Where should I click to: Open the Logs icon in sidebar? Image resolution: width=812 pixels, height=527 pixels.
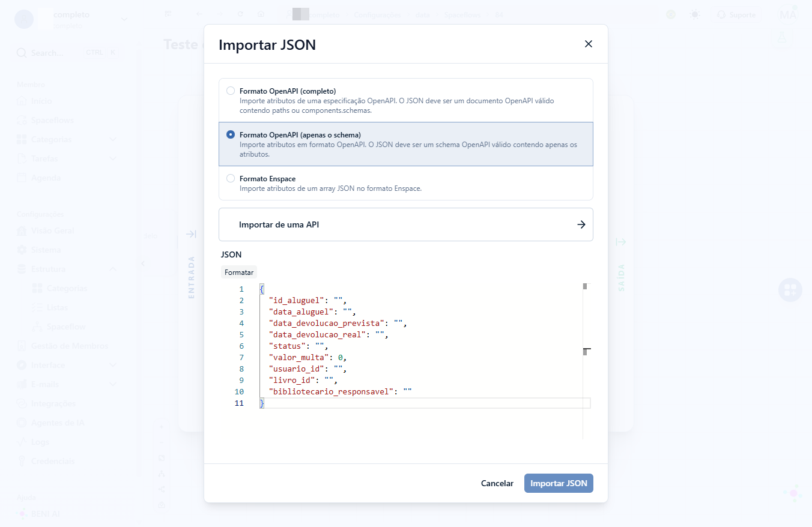[22, 442]
